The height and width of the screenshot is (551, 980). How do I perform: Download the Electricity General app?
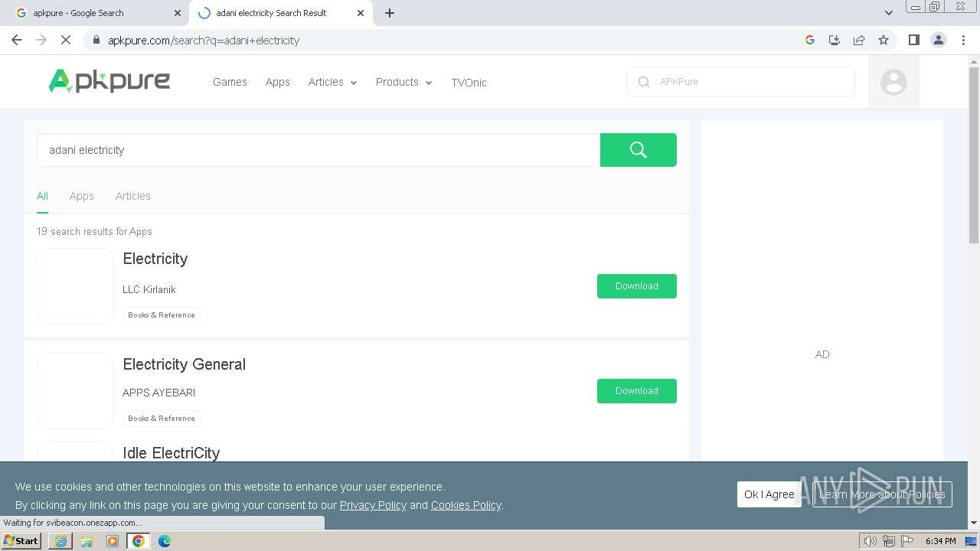click(x=637, y=391)
